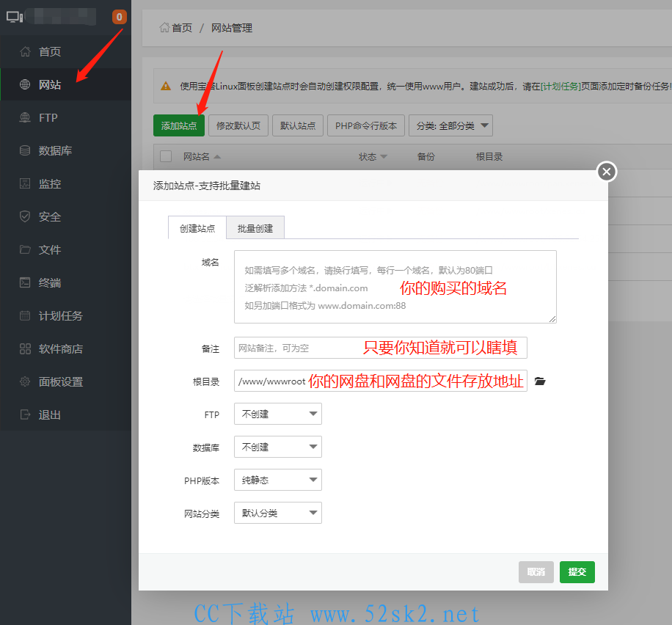Open 计划任务 in the sidebar menu
The height and width of the screenshot is (625, 672).
pos(65,316)
